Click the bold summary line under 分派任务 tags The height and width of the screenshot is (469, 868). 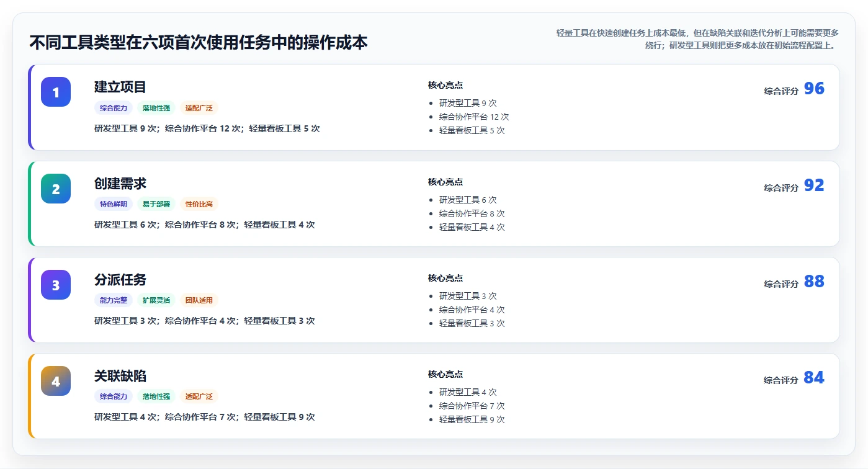(x=205, y=321)
